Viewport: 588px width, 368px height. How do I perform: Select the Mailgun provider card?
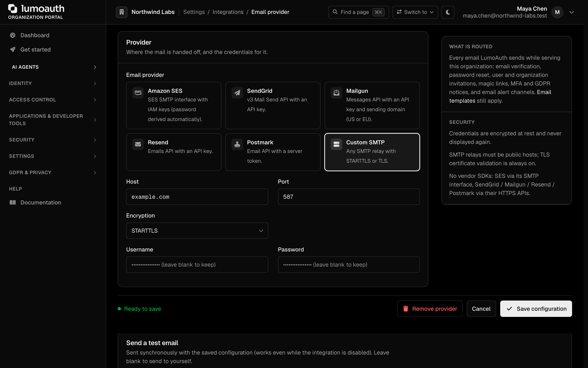click(372, 105)
